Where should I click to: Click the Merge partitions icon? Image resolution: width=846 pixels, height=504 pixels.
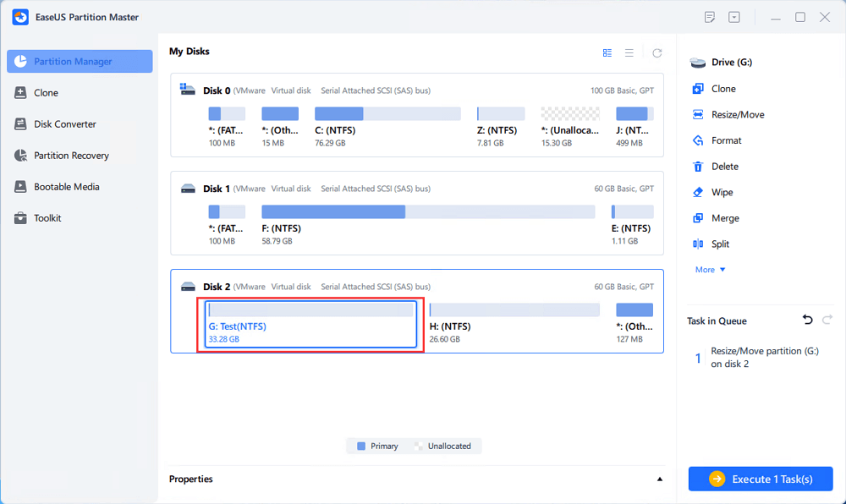(x=698, y=218)
